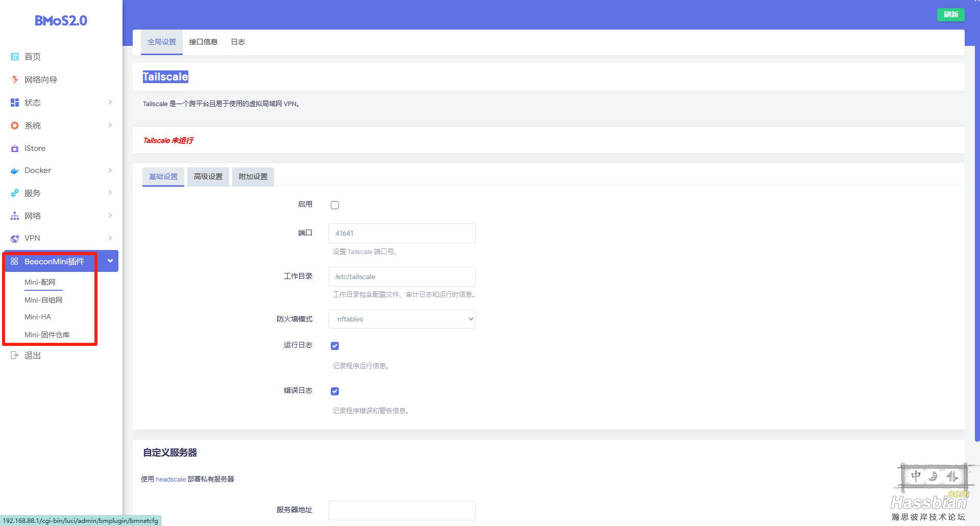Screen dimensions: 980x526
Task: Select the 基础设置 tab
Action: (163, 177)
